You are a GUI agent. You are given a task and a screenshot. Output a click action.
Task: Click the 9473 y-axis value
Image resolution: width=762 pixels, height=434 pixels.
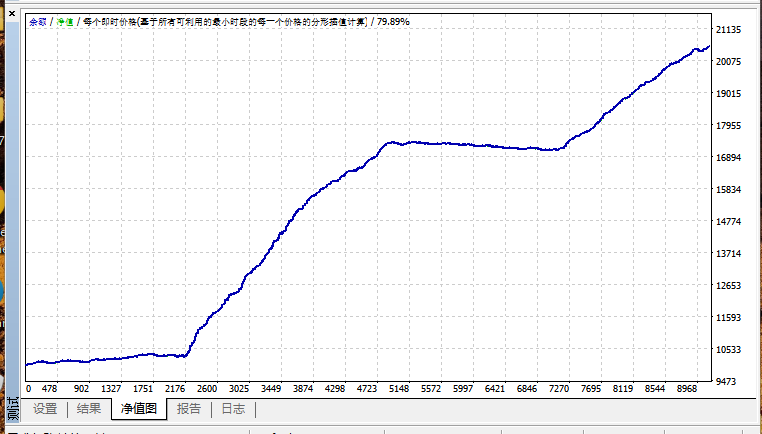[x=728, y=382]
